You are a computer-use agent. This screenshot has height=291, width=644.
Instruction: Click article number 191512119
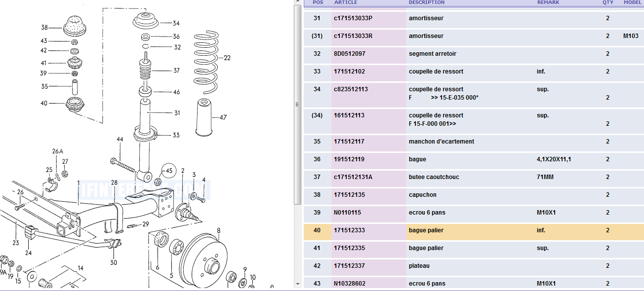[x=349, y=159]
